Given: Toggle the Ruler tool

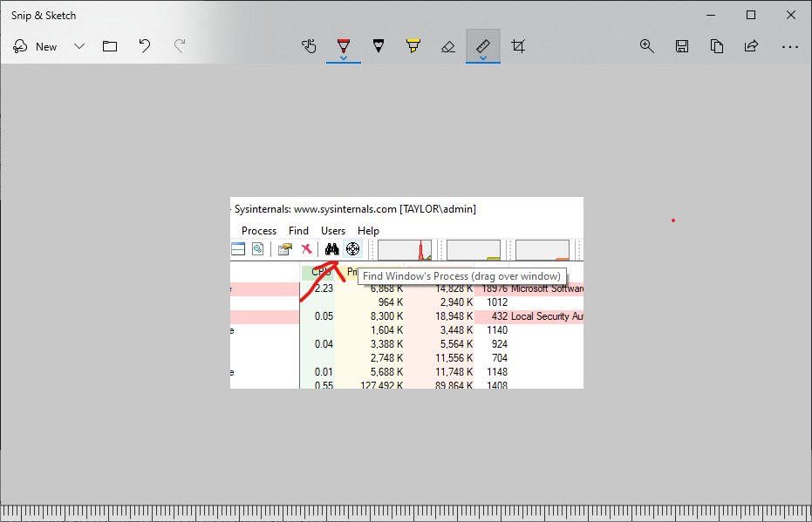Looking at the screenshot, I should [483, 45].
